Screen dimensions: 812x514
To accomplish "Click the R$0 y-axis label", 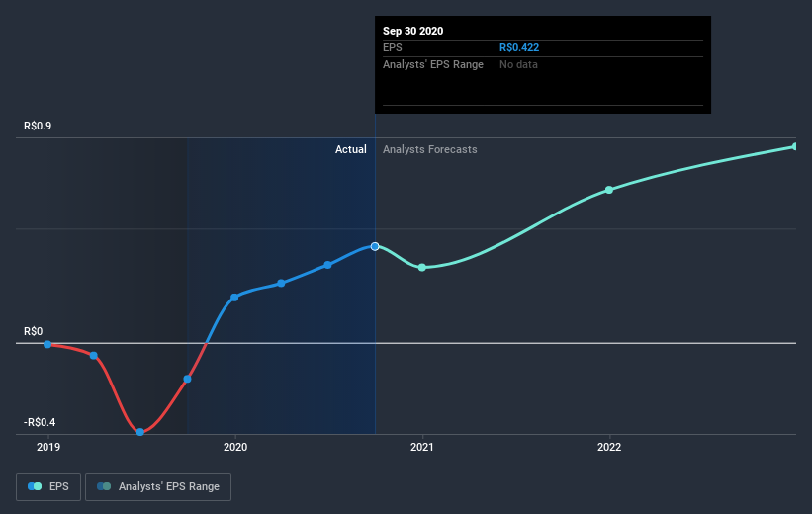I will (34, 331).
